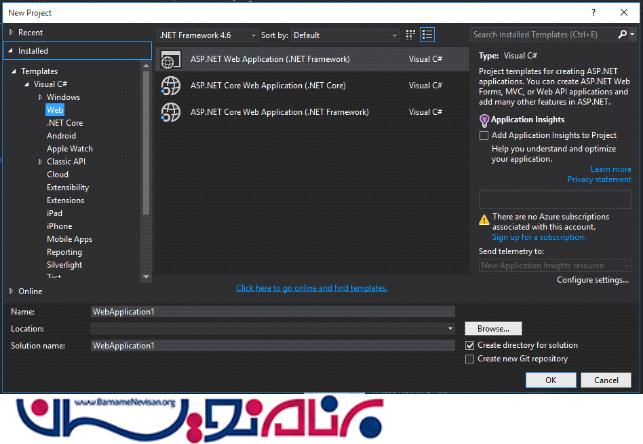The width and height of the screenshot is (643, 444).
Task: Select ASP.NET Core (.NET Framework) globe icon
Action: tap(171, 112)
